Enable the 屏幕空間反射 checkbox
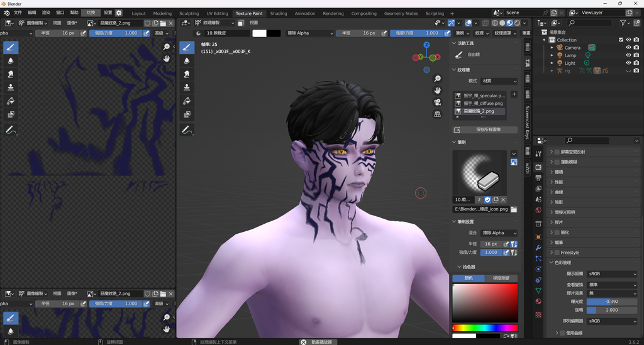Image resolution: width=644 pixels, height=345 pixels. pos(557,152)
